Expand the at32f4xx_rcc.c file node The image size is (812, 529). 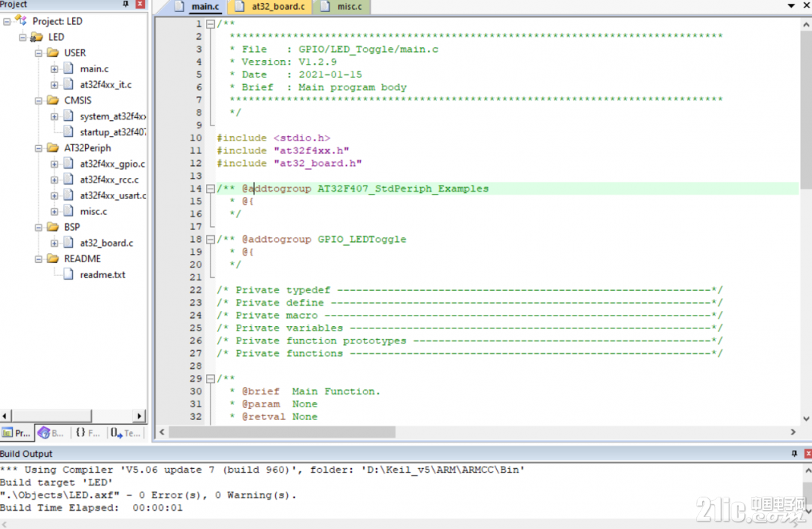click(x=54, y=180)
